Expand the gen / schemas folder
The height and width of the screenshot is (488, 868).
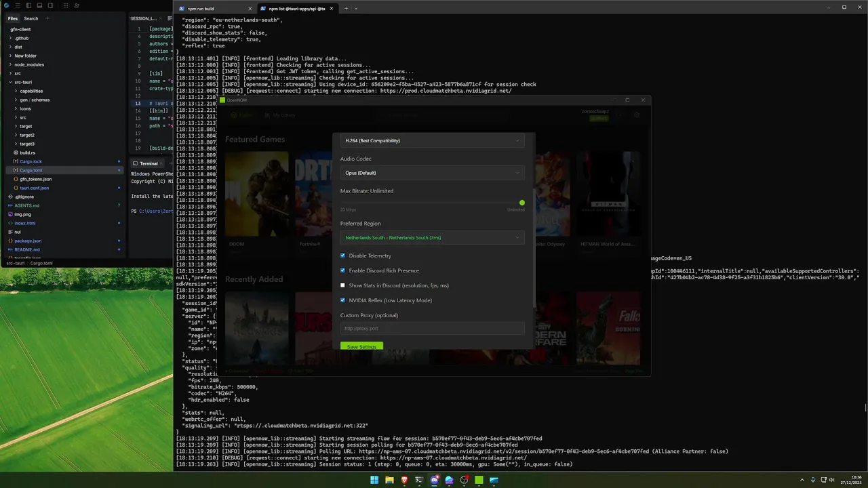pos(65,100)
